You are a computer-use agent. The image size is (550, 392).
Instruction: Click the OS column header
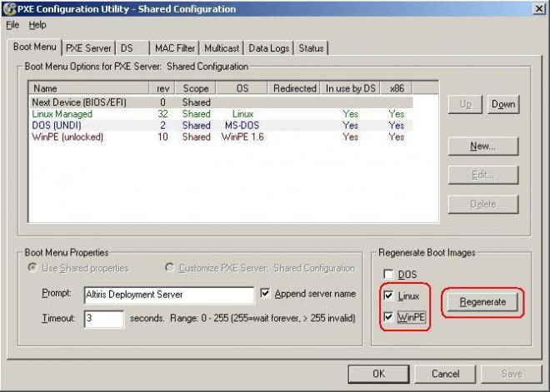(x=242, y=88)
